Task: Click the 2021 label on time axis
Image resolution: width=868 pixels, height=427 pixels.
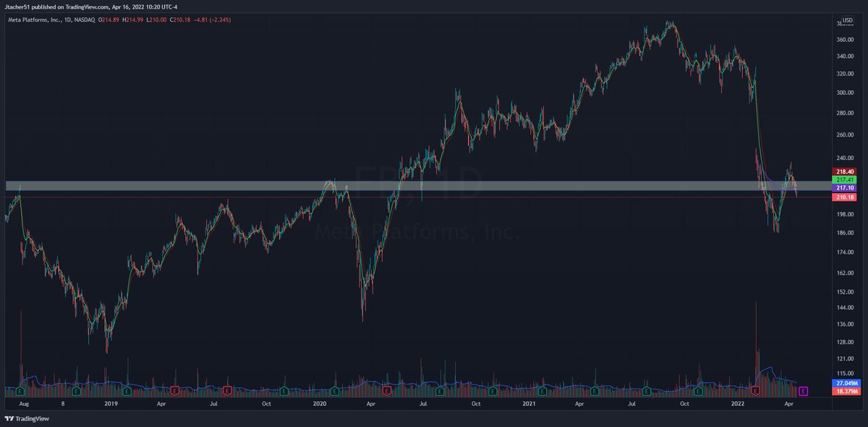Action: (x=529, y=403)
